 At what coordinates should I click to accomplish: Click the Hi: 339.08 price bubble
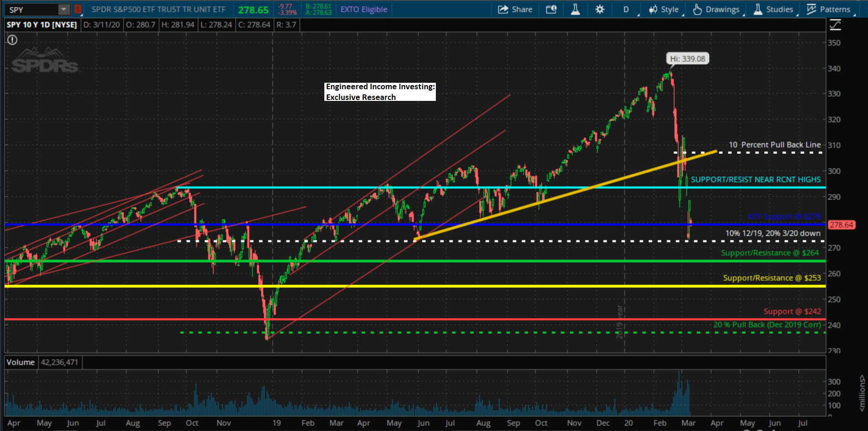pos(688,59)
